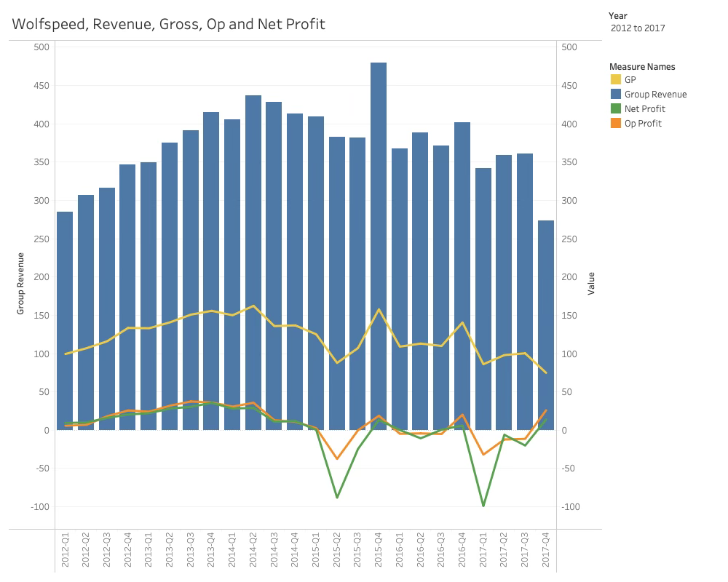Click the 250 tick on right axis

pyautogui.click(x=569, y=239)
